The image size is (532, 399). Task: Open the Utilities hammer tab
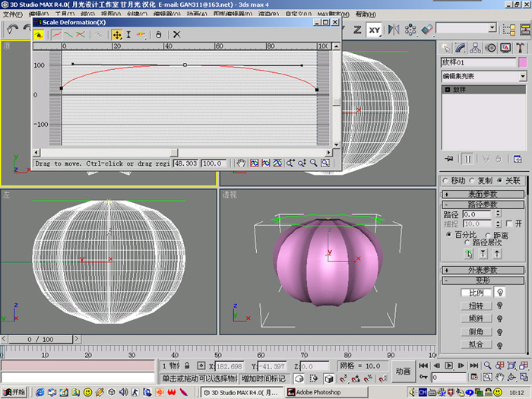(520, 48)
